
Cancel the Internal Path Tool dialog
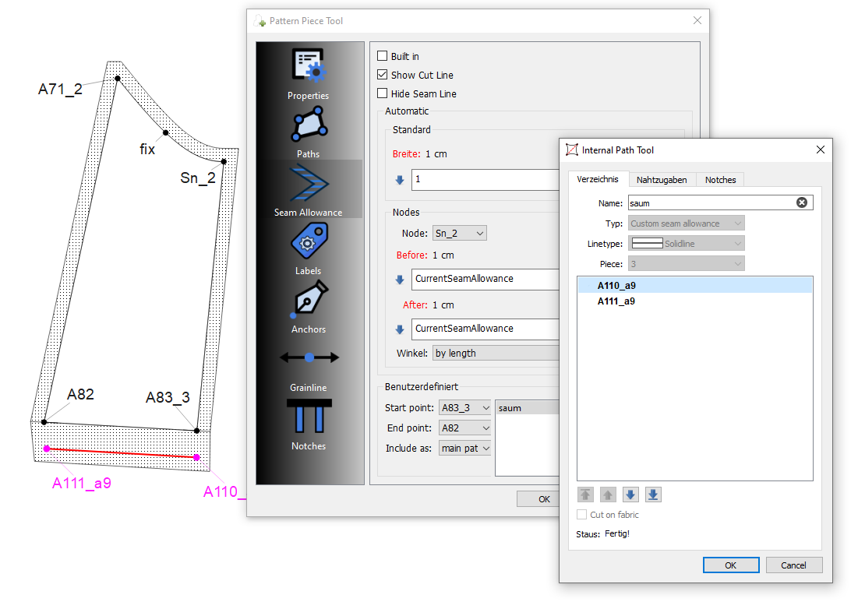point(793,565)
